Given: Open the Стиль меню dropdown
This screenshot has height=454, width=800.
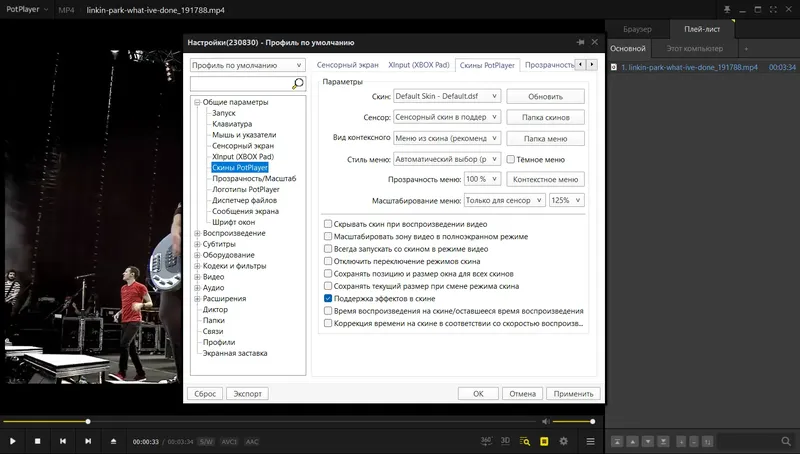Looking at the screenshot, I should 447,159.
